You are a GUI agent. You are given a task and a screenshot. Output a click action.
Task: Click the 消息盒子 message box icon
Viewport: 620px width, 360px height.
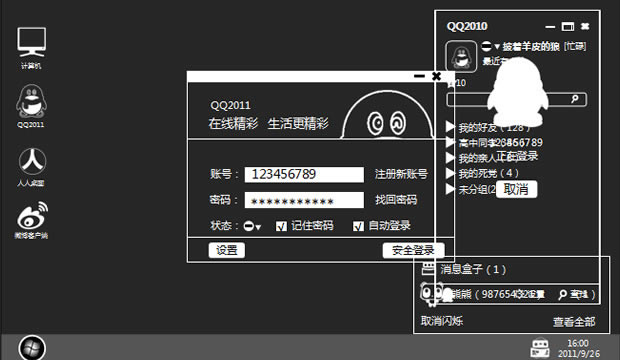coord(428,269)
